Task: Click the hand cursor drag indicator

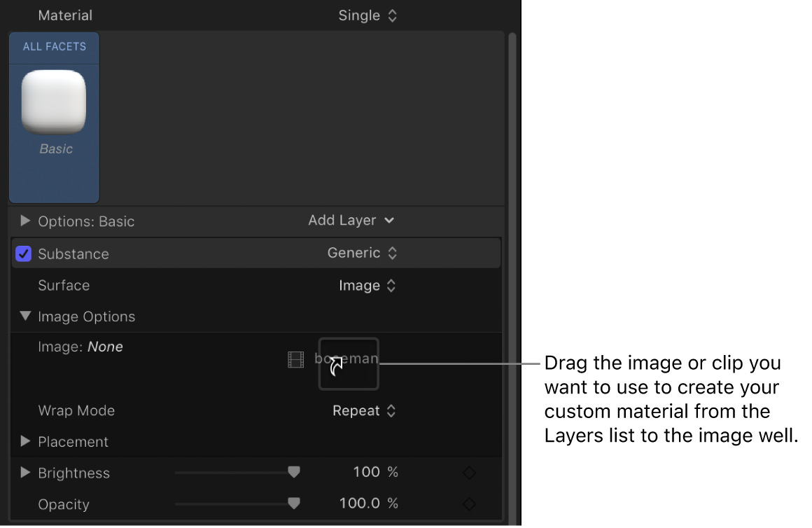Action: pyautogui.click(x=337, y=365)
